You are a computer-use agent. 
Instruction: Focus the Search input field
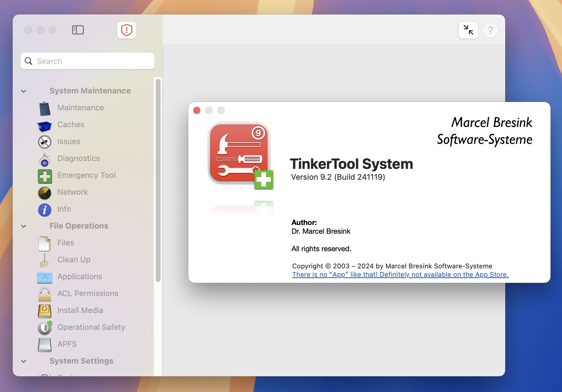click(88, 61)
